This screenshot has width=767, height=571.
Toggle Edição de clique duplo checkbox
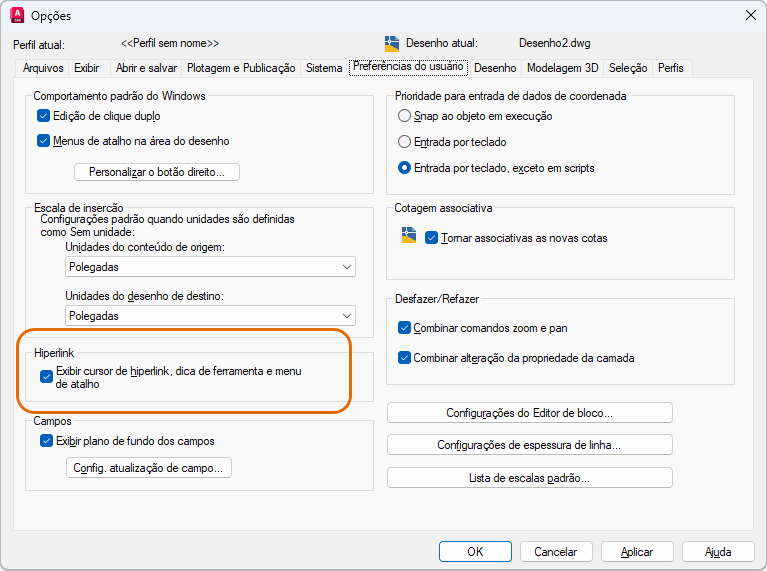point(44,116)
